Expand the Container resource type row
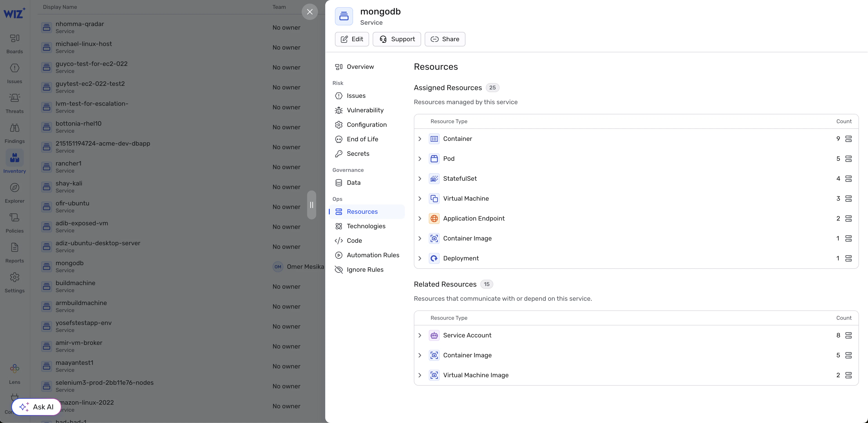Screen dimensions: 868x423 pos(420,139)
